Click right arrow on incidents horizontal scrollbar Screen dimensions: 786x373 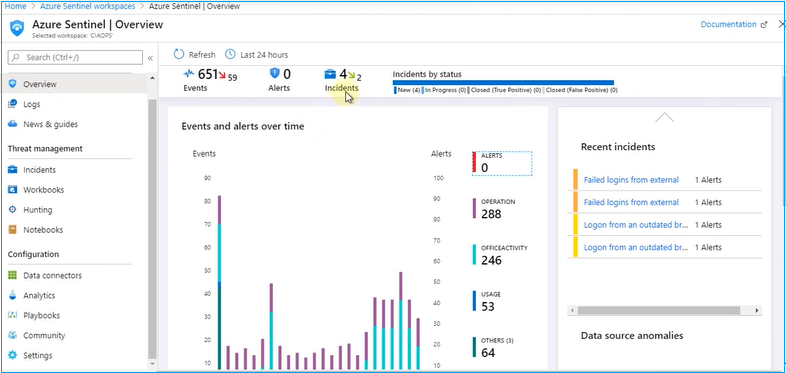coord(757,311)
